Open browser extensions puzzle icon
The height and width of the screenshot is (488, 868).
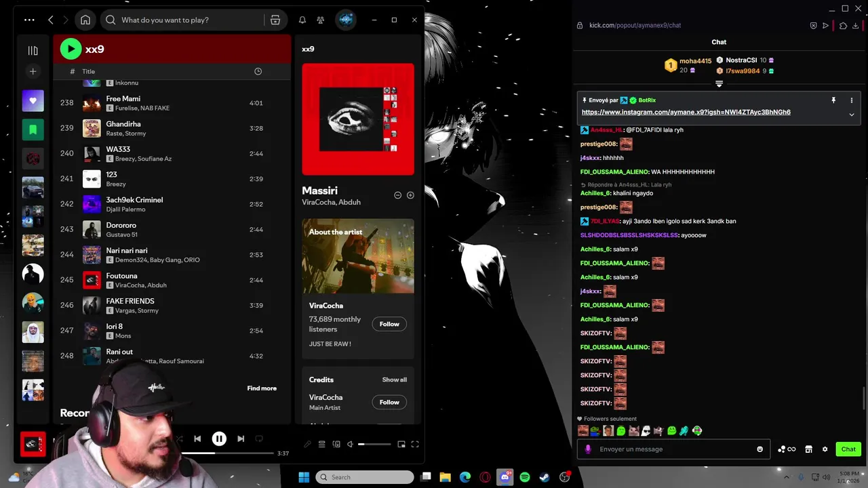click(843, 26)
